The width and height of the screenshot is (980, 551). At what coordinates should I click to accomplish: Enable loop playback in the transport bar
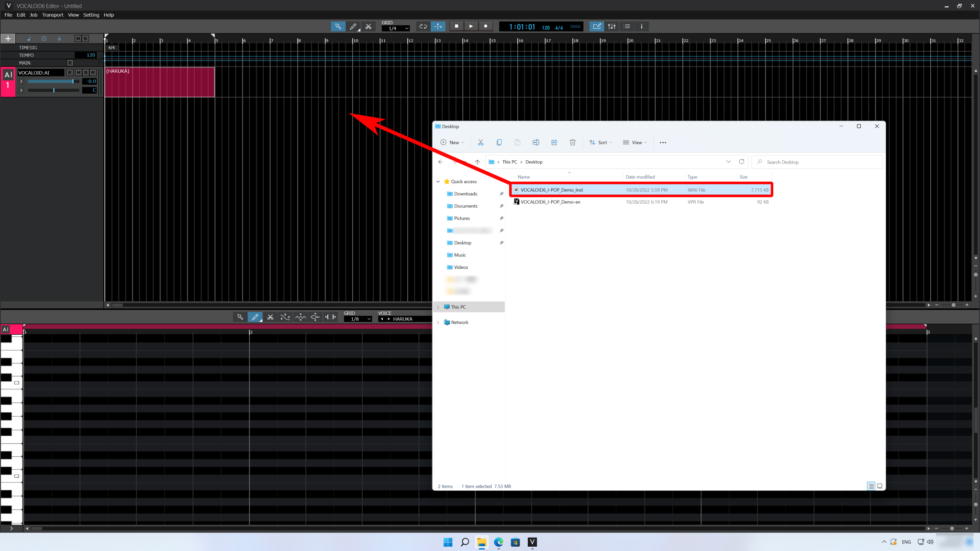(x=423, y=26)
